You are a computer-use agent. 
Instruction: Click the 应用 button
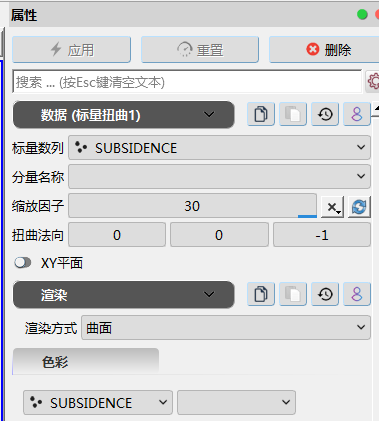[x=71, y=50]
